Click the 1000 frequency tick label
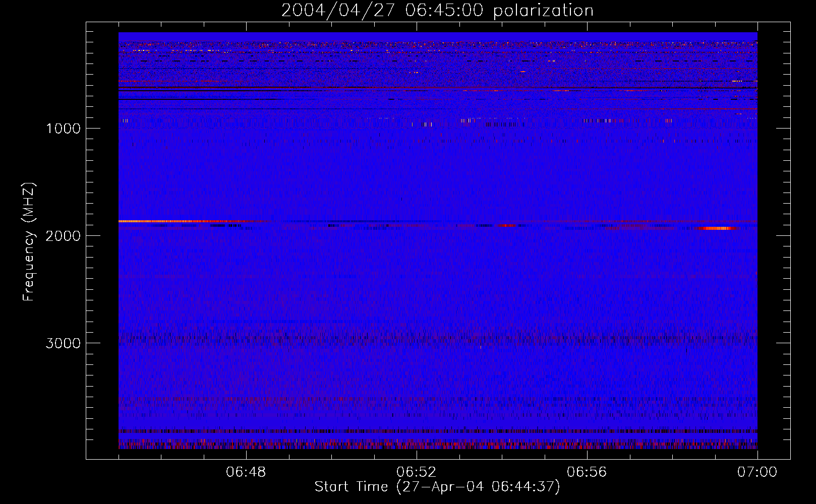816x504 pixels. coord(63,129)
